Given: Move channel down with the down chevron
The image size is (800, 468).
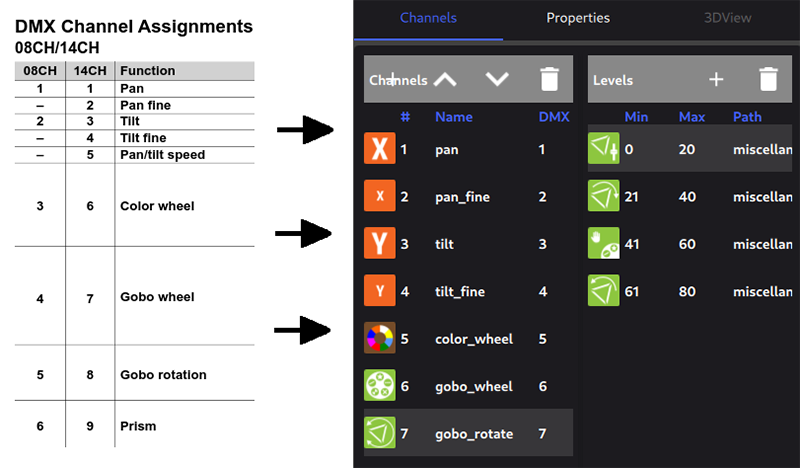Looking at the screenshot, I should [497, 79].
